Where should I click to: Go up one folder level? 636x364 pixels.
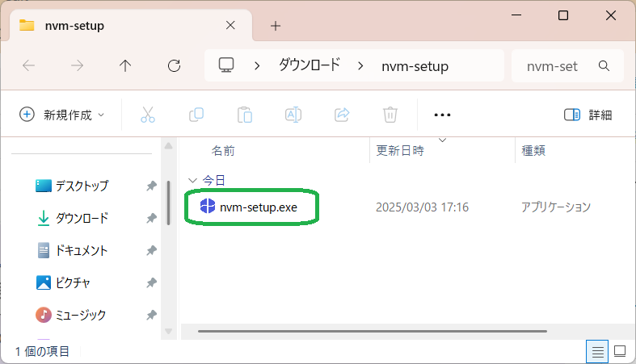(125, 66)
